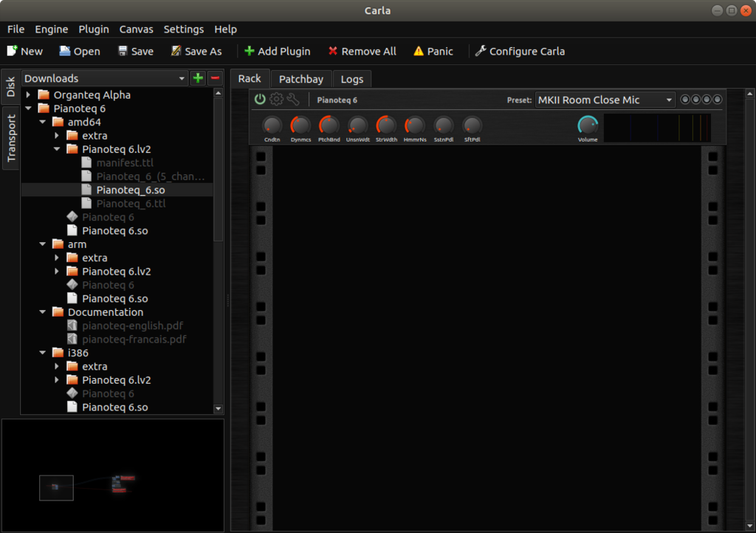Click the audio peak meter display

(658, 128)
